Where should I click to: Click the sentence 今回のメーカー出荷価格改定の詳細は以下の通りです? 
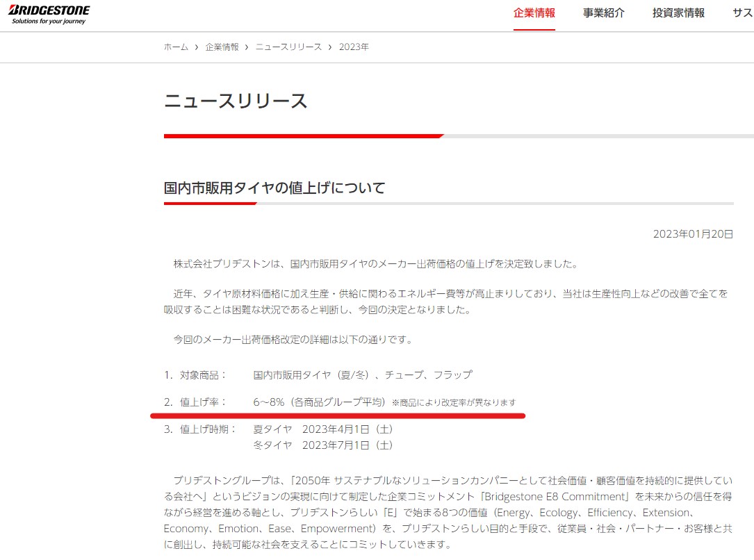coord(293,340)
